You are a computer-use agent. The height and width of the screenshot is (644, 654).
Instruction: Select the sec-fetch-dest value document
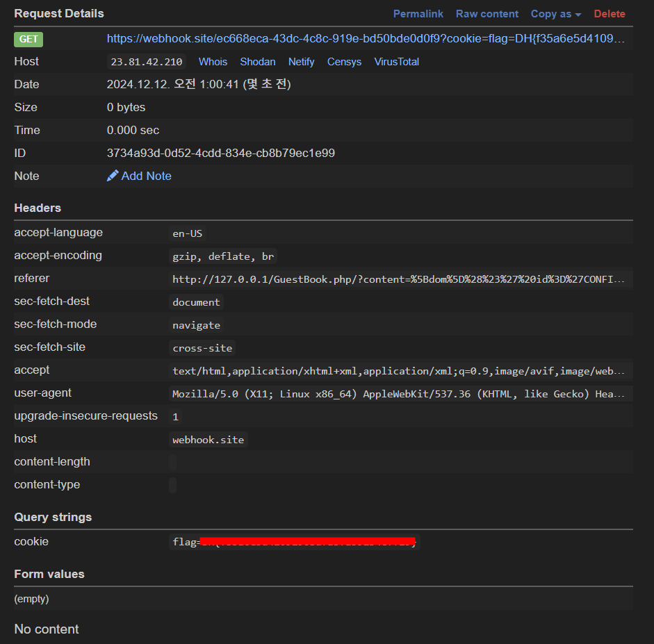click(196, 302)
